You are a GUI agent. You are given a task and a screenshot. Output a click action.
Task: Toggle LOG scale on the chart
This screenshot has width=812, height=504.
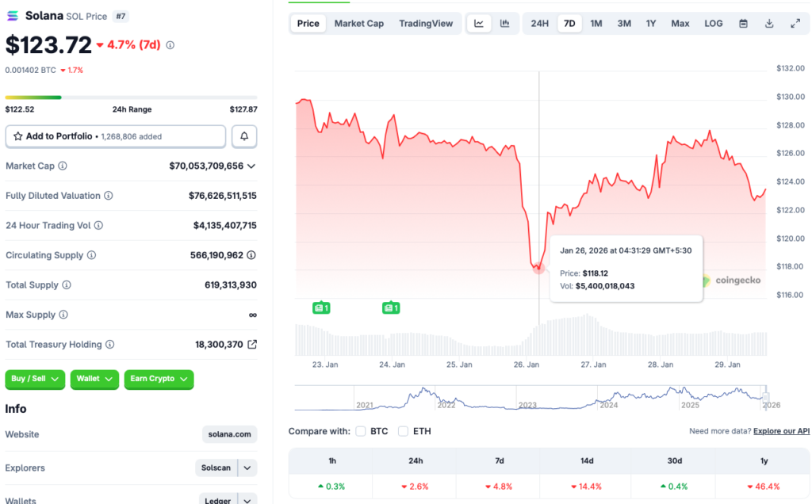pos(713,23)
